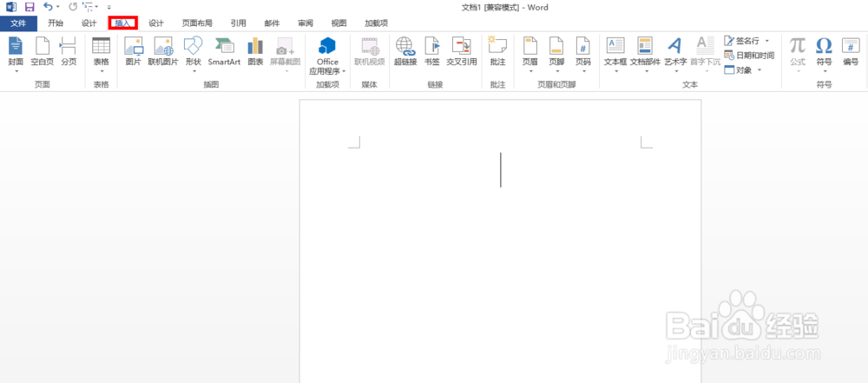Open the Header (页眉) button

[x=530, y=55]
